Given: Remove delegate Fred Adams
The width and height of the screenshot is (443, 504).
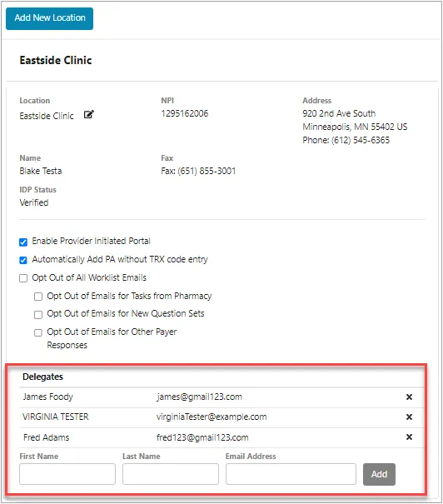Looking at the screenshot, I should [409, 437].
